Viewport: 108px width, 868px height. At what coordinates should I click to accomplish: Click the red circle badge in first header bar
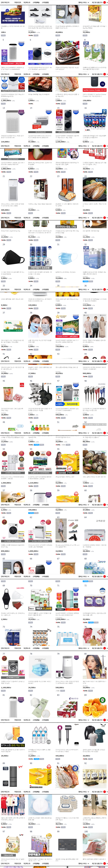[104, 2]
